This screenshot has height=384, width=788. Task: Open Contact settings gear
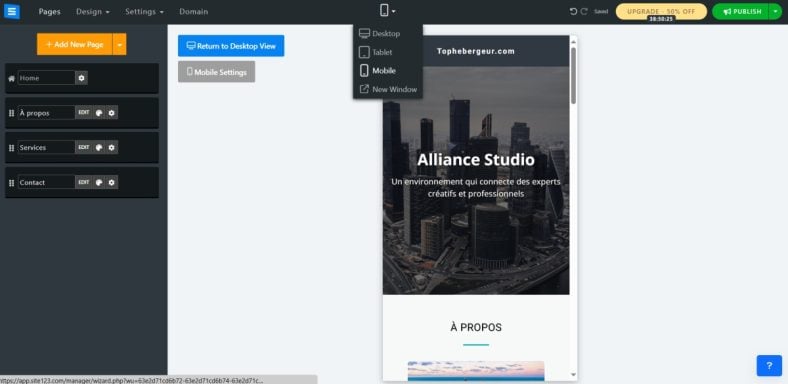point(112,182)
